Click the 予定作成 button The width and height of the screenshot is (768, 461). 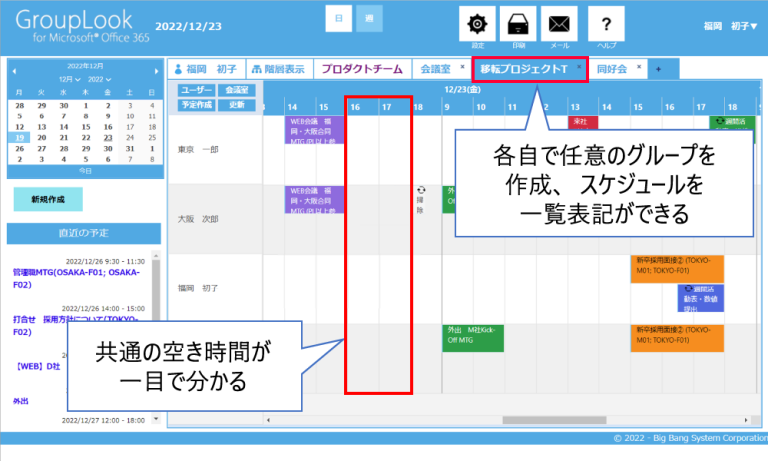195,104
